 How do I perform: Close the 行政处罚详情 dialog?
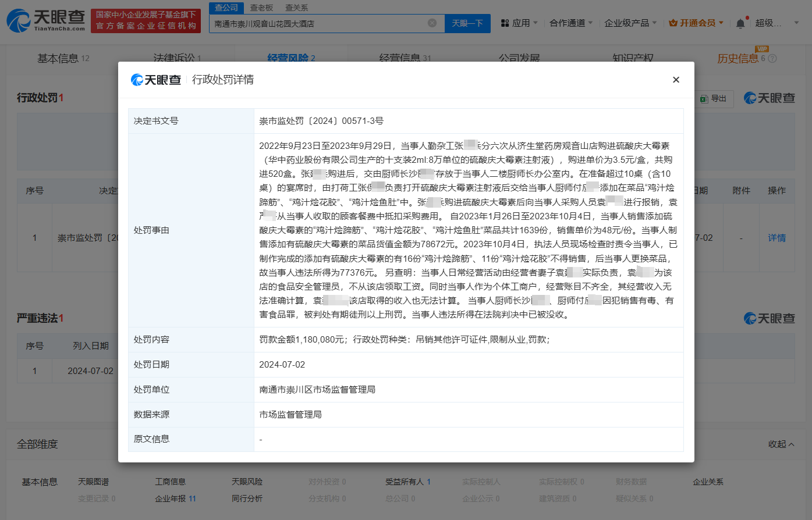pyautogui.click(x=676, y=80)
